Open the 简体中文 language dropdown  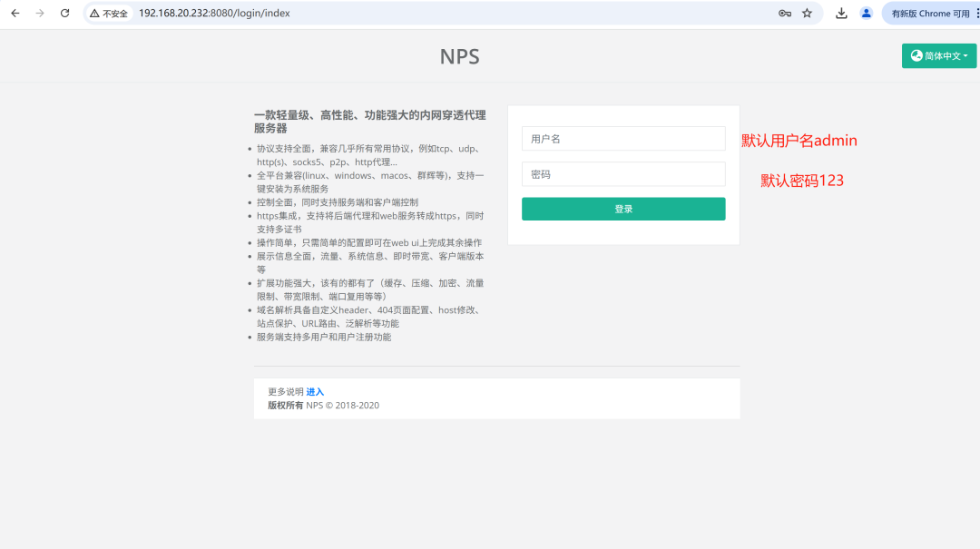[x=939, y=55]
